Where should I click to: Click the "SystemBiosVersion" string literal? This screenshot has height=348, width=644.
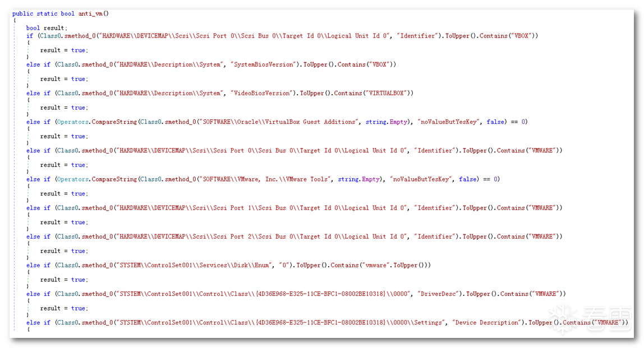[x=264, y=64]
